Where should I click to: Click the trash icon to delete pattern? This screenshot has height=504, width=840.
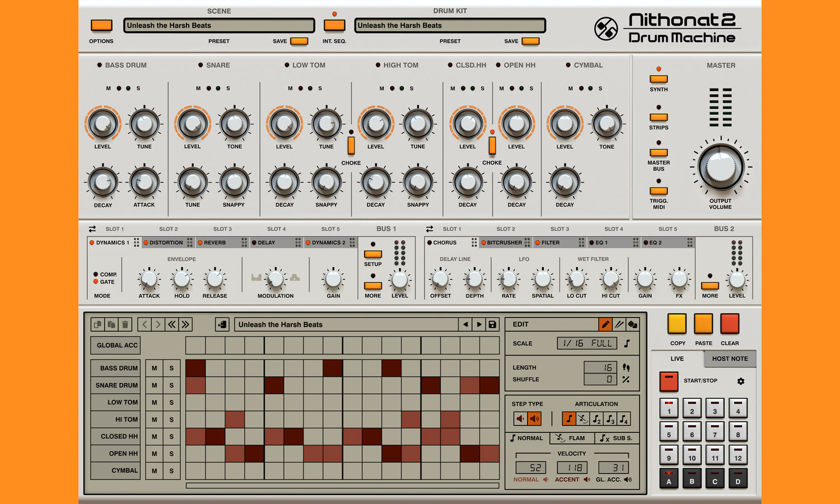tap(125, 324)
